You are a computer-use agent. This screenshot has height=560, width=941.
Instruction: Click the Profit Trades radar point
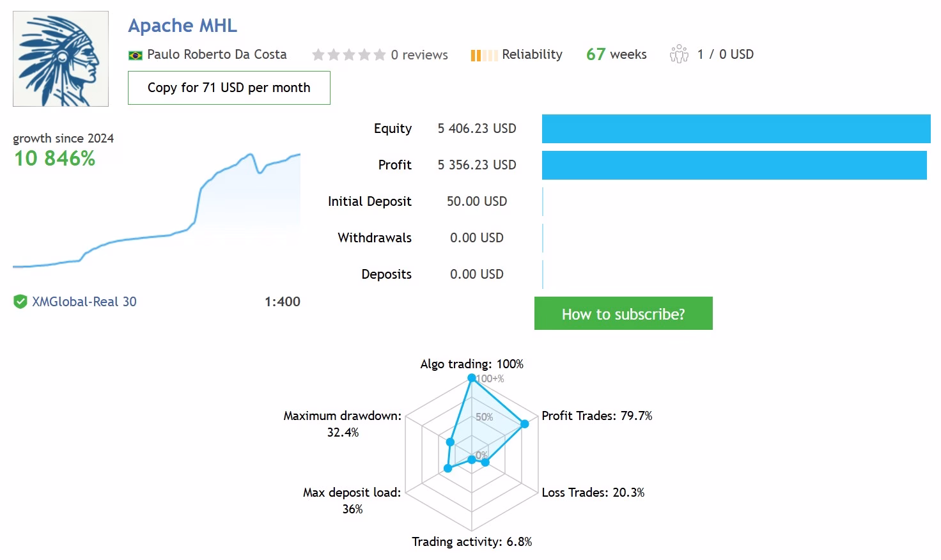point(525,424)
